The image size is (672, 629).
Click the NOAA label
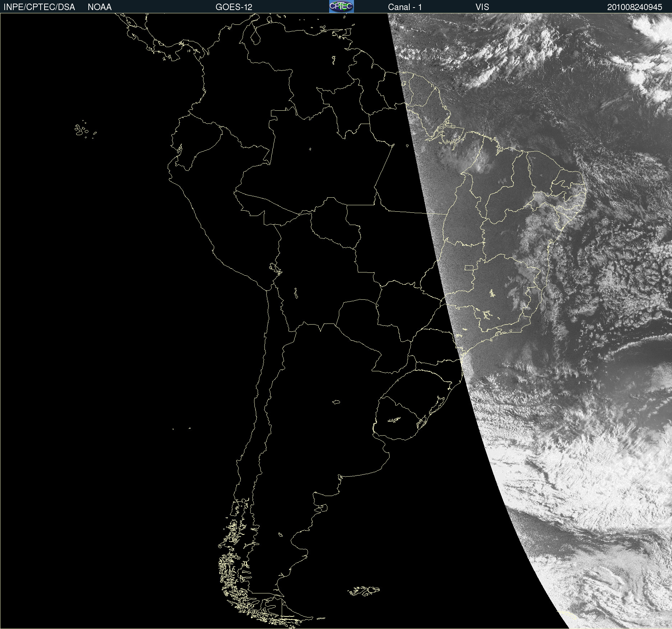pyautogui.click(x=100, y=7)
